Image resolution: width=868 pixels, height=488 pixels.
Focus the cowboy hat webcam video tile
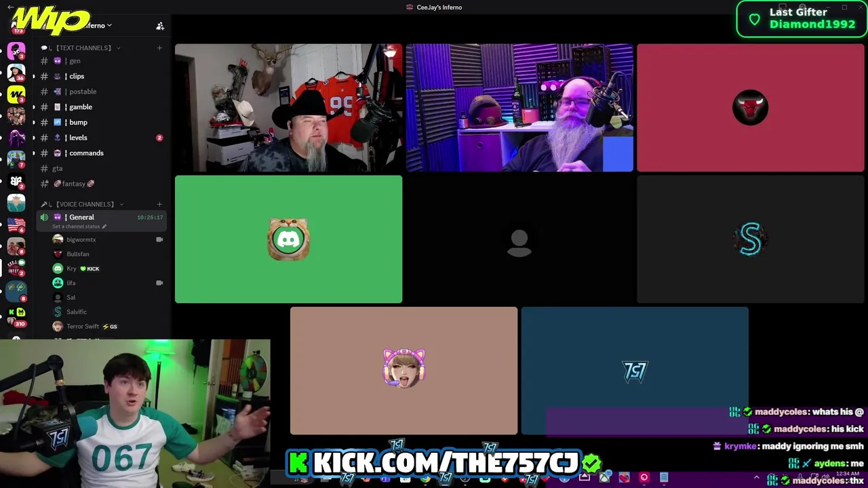[288, 108]
